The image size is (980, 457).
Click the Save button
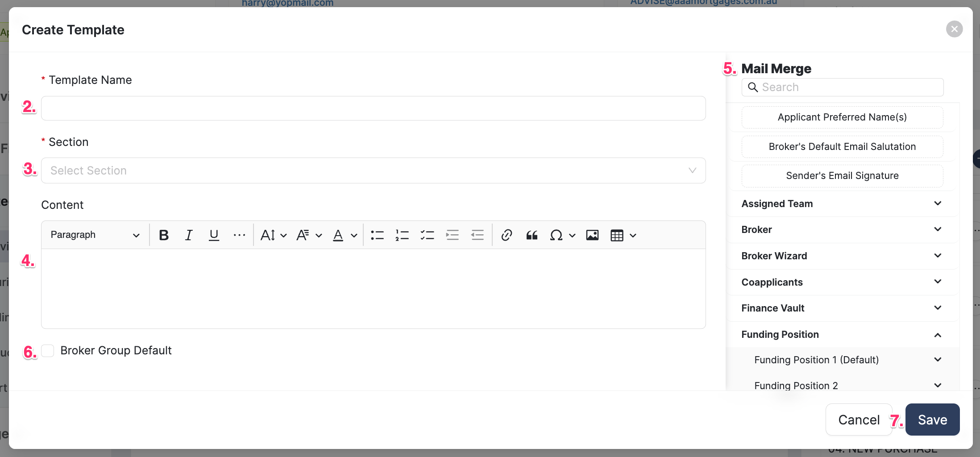932,420
